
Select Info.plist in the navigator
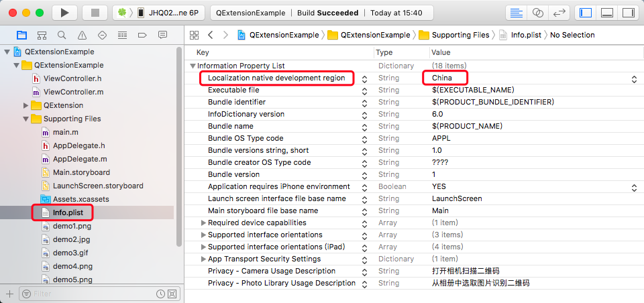point(68,213)
